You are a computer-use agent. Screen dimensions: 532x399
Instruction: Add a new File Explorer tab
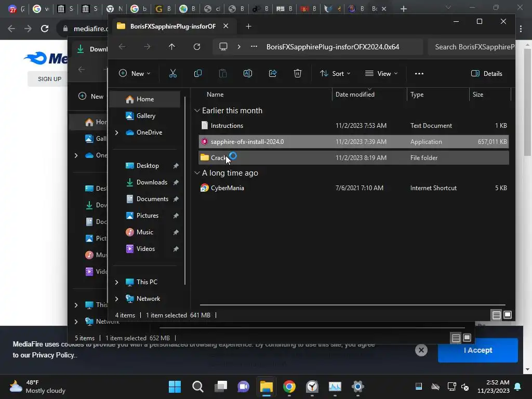tap(248, 26)
